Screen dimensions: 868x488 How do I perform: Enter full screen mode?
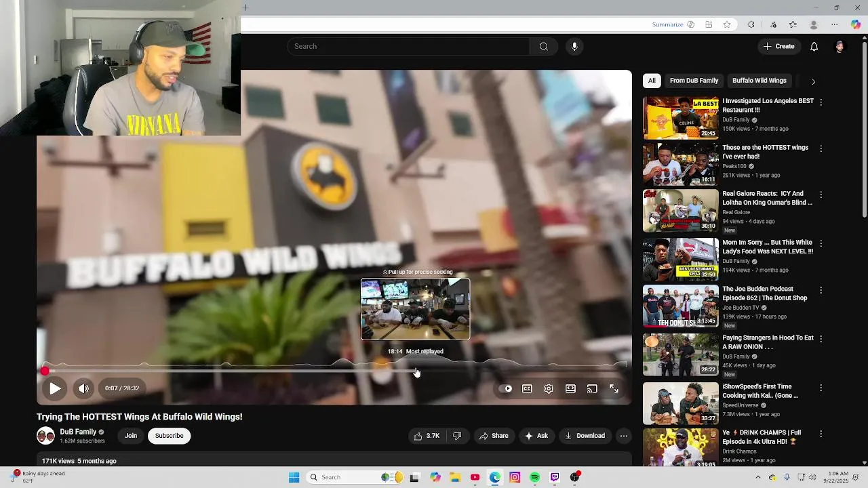point(614,388)
